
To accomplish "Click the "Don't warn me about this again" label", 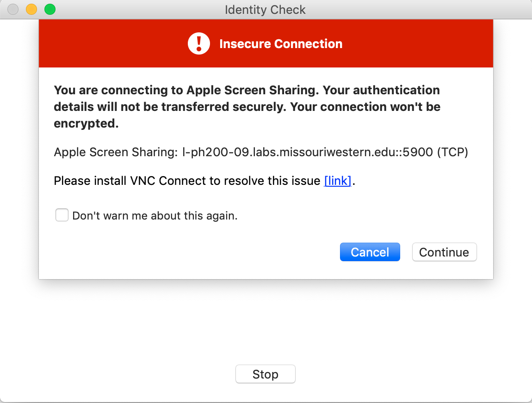I will (x=155, y=215).
